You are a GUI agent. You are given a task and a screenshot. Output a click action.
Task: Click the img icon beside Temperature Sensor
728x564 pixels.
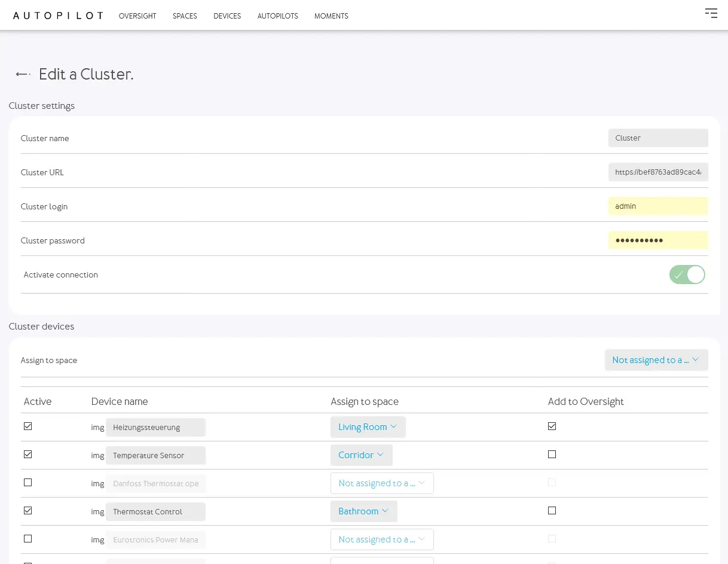pyautogui.click(x=97, y=456)
